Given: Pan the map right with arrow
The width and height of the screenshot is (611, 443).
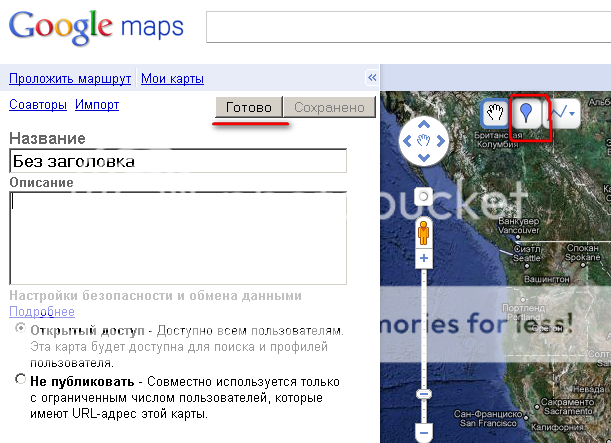Looking at the screenshot, I should [441, 141].
